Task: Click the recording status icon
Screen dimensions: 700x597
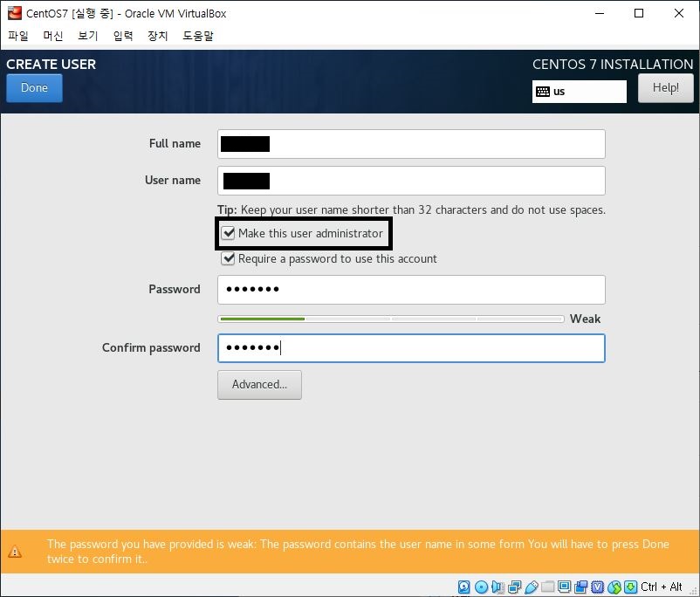Action: point(580,587)
